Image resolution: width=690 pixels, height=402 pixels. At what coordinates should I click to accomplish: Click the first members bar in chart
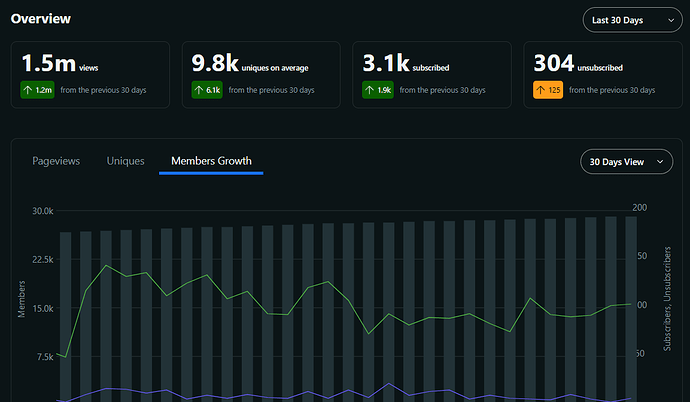(66, 317)
